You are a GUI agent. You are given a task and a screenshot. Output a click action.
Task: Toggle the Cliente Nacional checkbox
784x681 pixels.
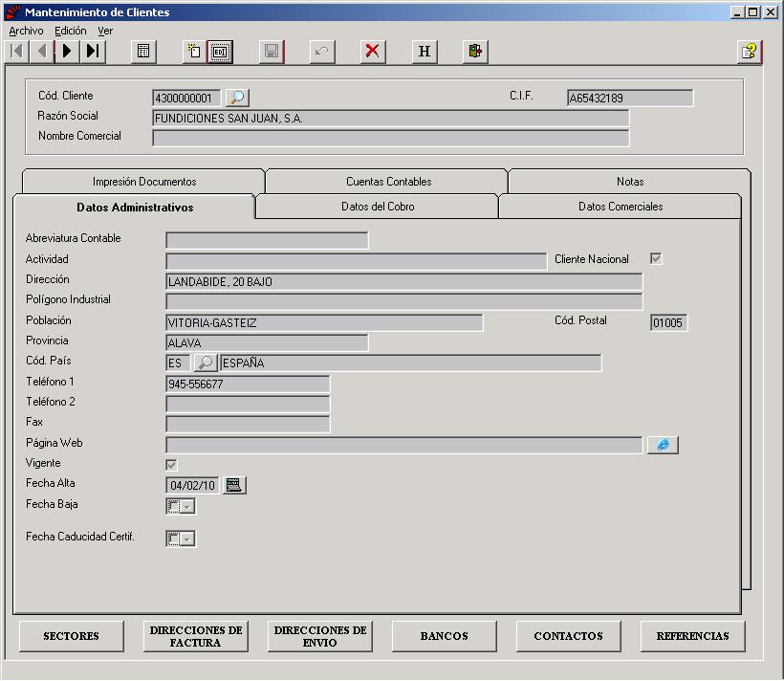point(656,258)
